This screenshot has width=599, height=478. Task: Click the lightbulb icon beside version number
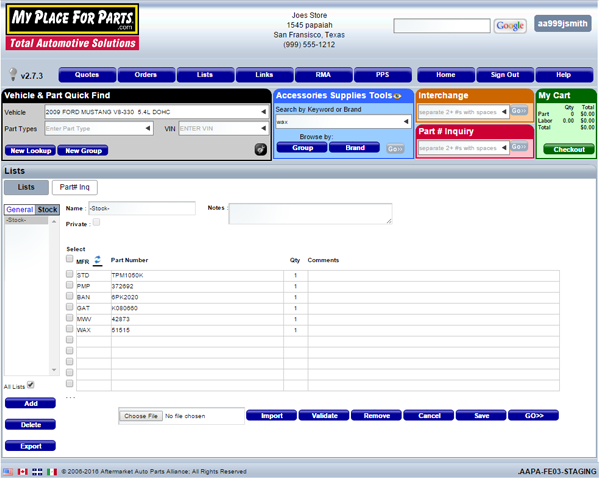[13, 74]
